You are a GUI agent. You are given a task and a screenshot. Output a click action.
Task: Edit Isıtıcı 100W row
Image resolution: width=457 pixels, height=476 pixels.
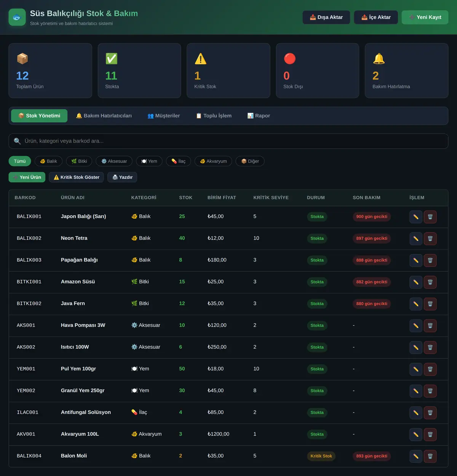click(416, 347)
